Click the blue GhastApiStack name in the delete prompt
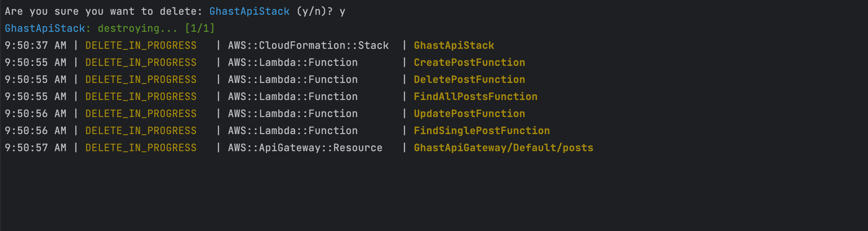The width and height of the screenshot is (868, 231). tap(249, 11)
